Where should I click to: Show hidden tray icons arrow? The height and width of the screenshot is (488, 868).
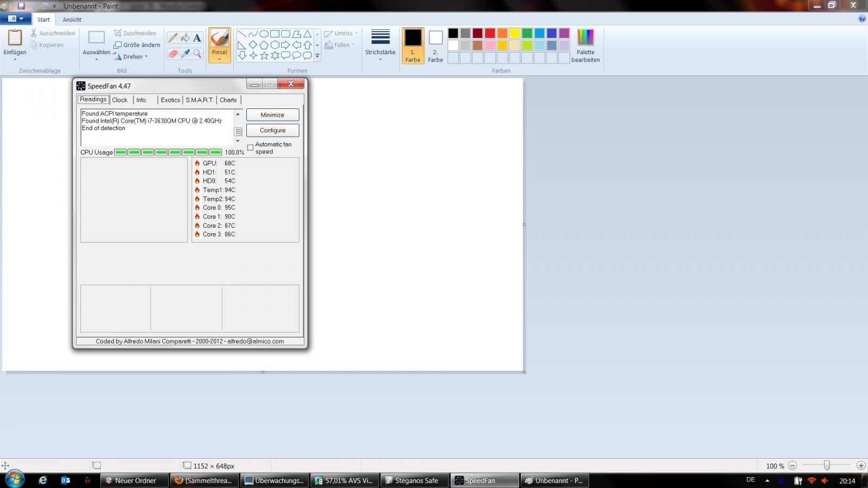767,480
